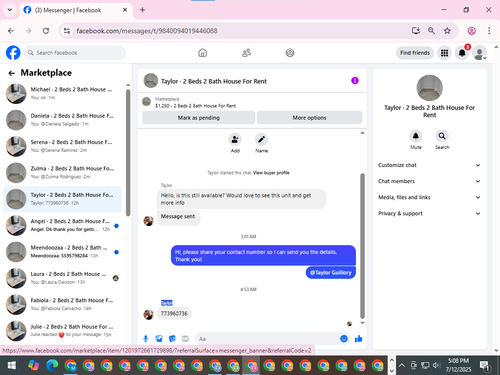500x375 pixels.
Task: Send a thumbs-up like
Action: (359, 339)
